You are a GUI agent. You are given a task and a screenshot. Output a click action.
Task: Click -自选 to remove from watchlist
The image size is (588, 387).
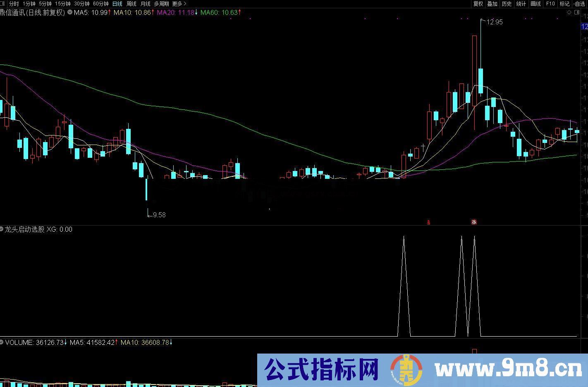pyautogui.click(x=579, y=4)
